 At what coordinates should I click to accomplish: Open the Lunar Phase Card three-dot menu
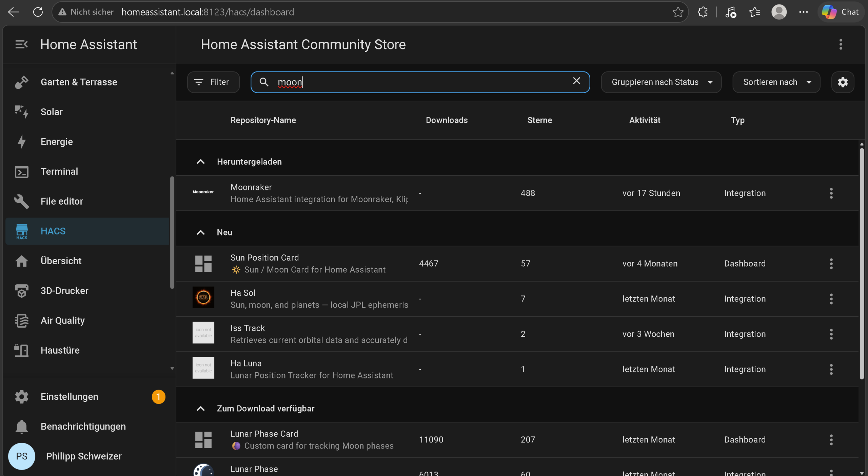pyautogui.click(x=831, y=440)
